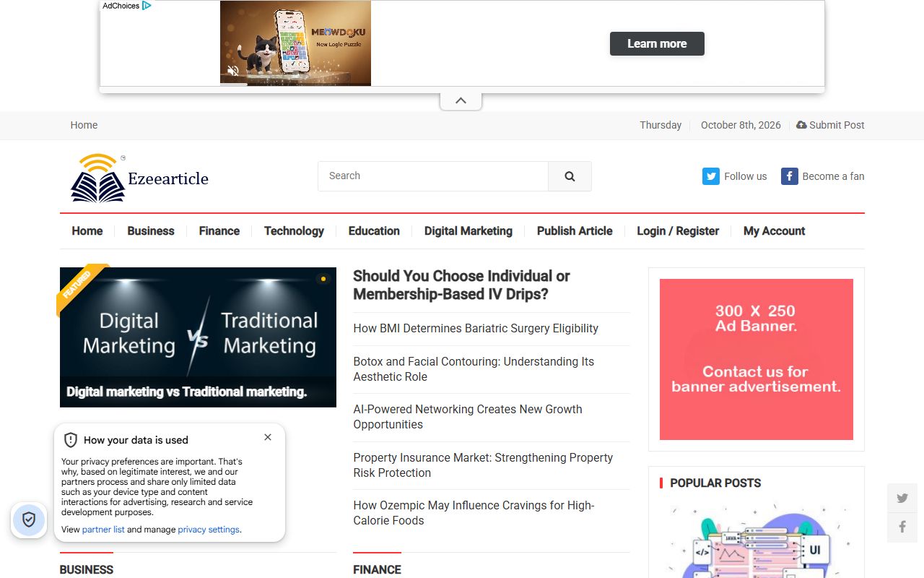Click the 300 X 250 ad banner
The height and width of the screenshot is (578, 924).
757,360
